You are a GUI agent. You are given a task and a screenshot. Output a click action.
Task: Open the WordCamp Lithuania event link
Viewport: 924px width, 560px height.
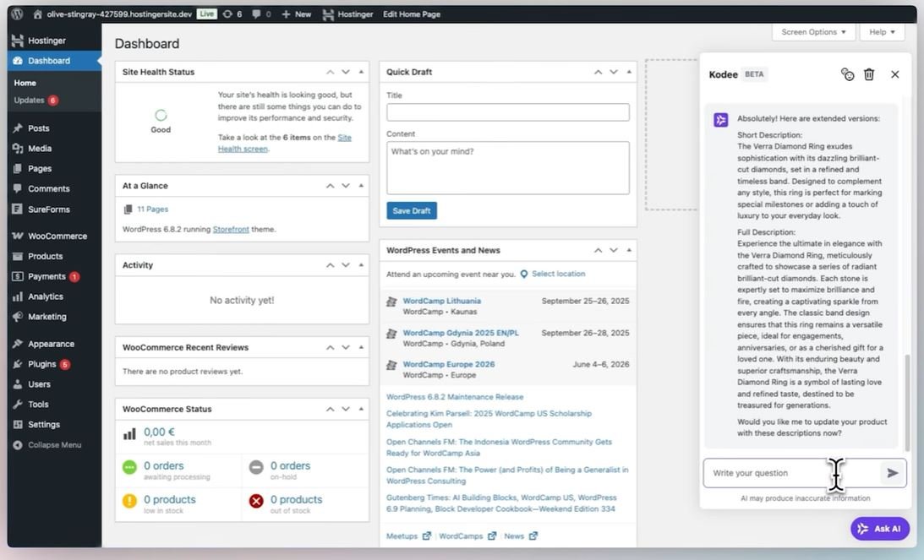click(441, 301)
